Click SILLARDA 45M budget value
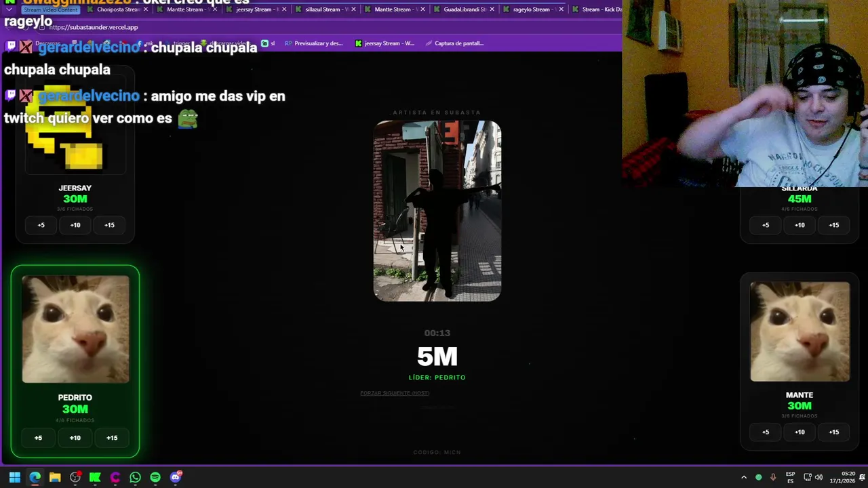The width and height of the screenshot is (868, 488). point(800,199)
